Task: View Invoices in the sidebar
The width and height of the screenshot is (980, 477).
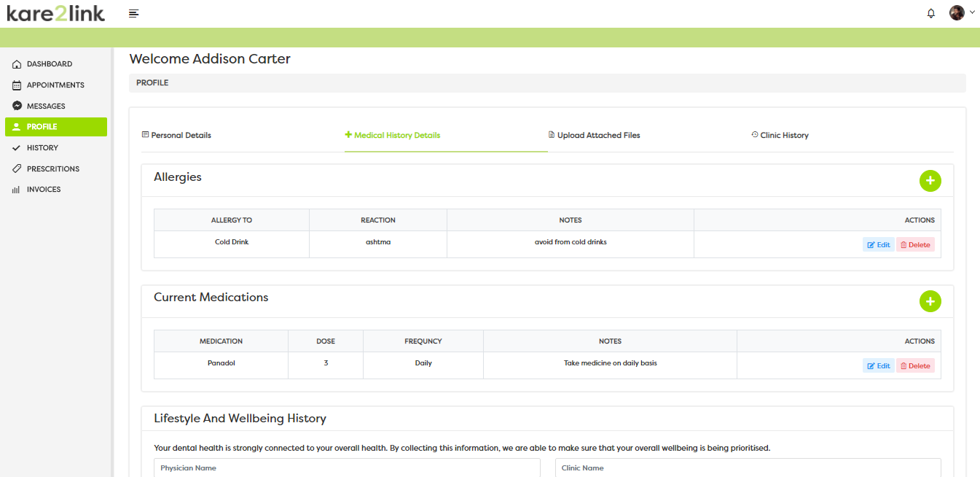Action: 43,190
